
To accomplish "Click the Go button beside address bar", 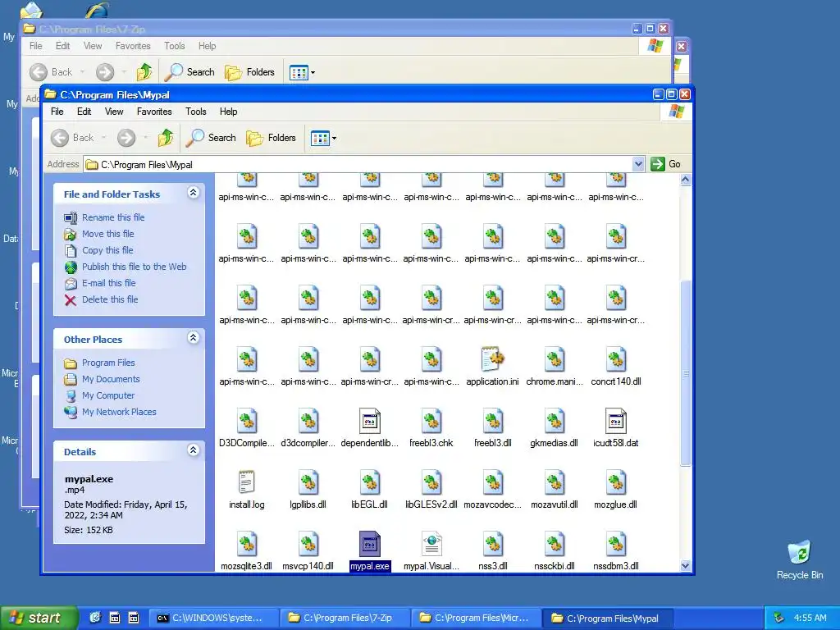I will click(x=665, y=164).
